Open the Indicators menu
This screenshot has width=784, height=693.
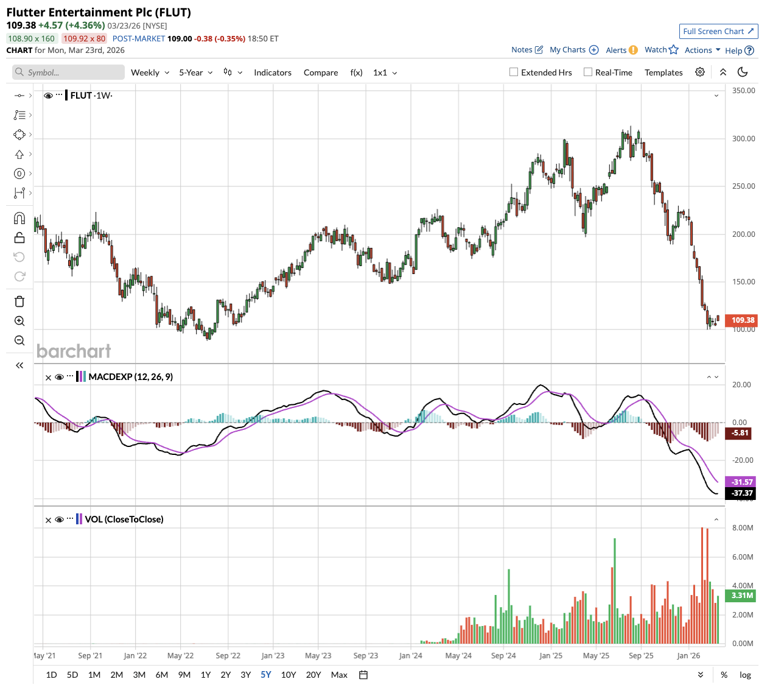(x=273, y=72)
